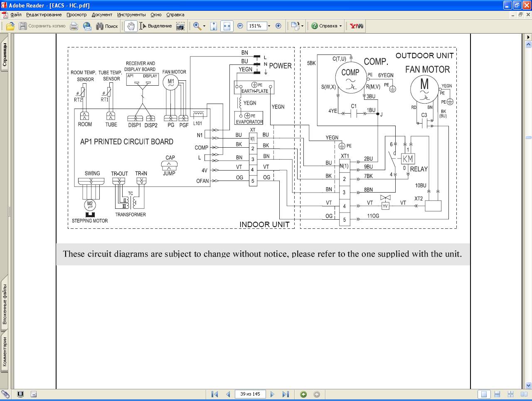This screenshot has height=401, width=532.
Task: Click the Open file folder icon
Action: [10, 26]
